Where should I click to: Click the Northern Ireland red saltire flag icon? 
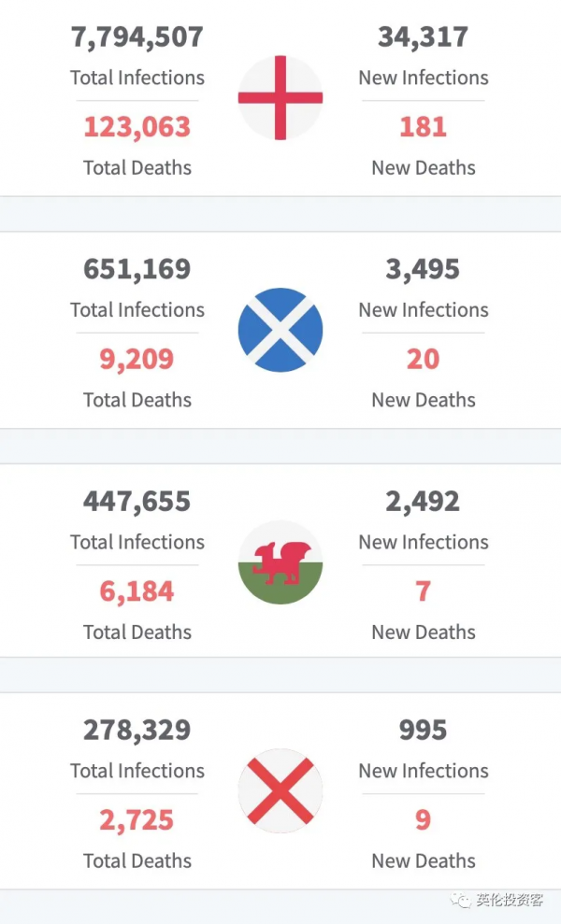(x=280, y=790)
